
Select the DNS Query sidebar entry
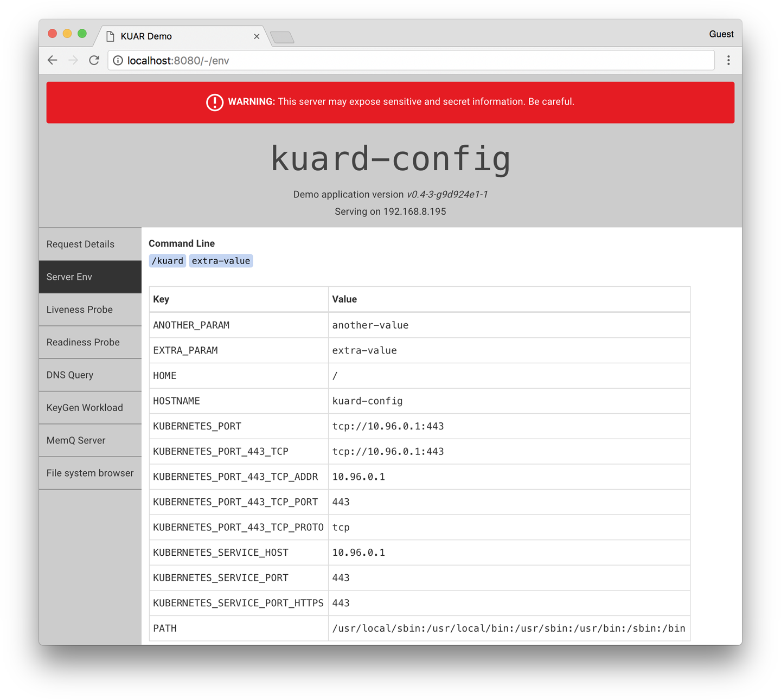point(70,375)
